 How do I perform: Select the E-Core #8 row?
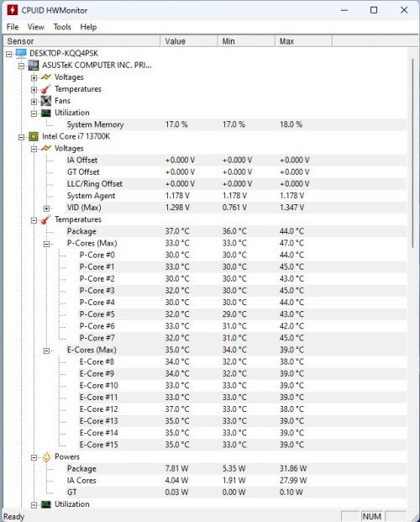click(242, 362)
